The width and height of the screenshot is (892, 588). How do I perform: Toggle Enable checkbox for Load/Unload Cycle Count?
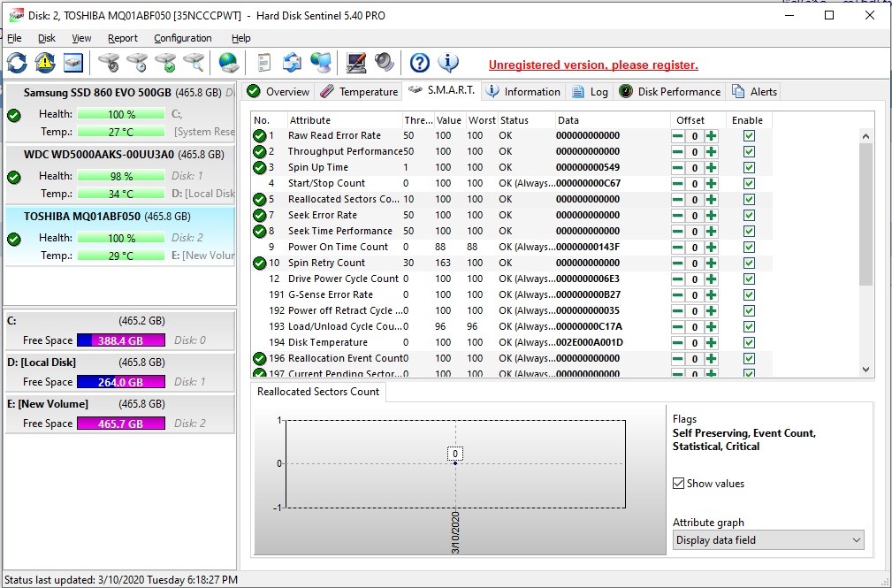(x=749, y=327)
